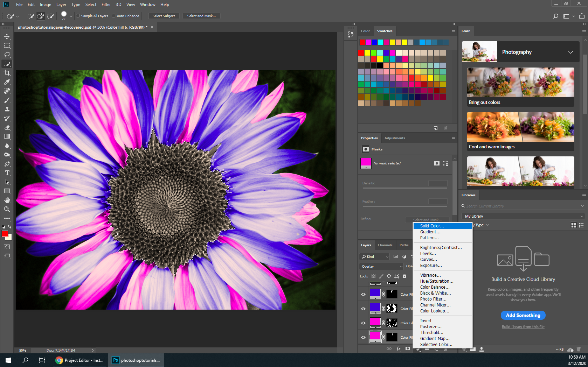The height and width of the screenshot is (367, 588).
Task: Switch to the Color tab
Action: (365, 31)
